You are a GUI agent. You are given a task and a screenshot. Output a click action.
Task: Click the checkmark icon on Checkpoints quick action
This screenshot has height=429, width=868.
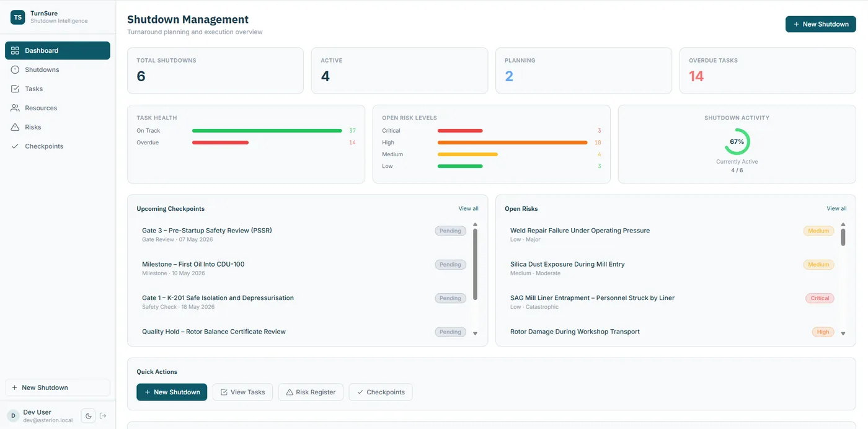[360, 392]
